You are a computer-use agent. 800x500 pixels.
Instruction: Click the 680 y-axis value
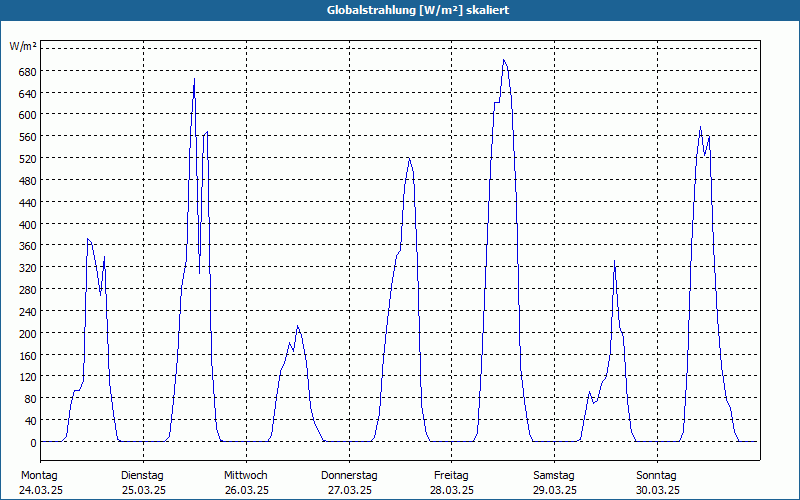pos(27,72)
